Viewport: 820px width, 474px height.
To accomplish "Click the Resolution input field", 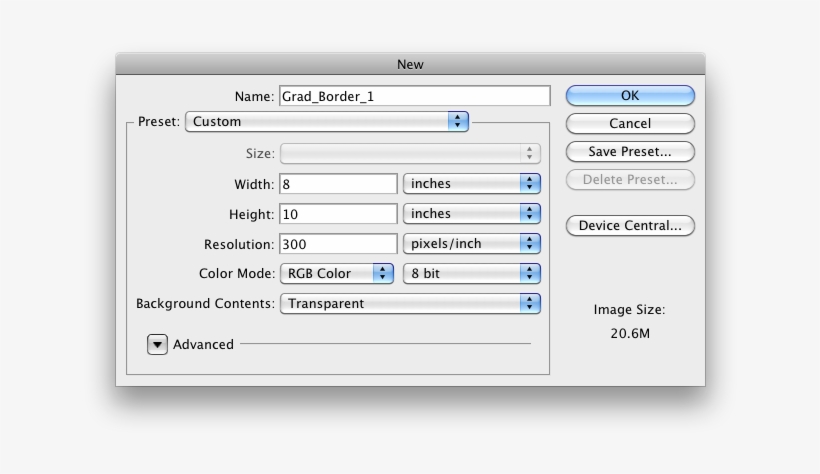I will point(339,244).
